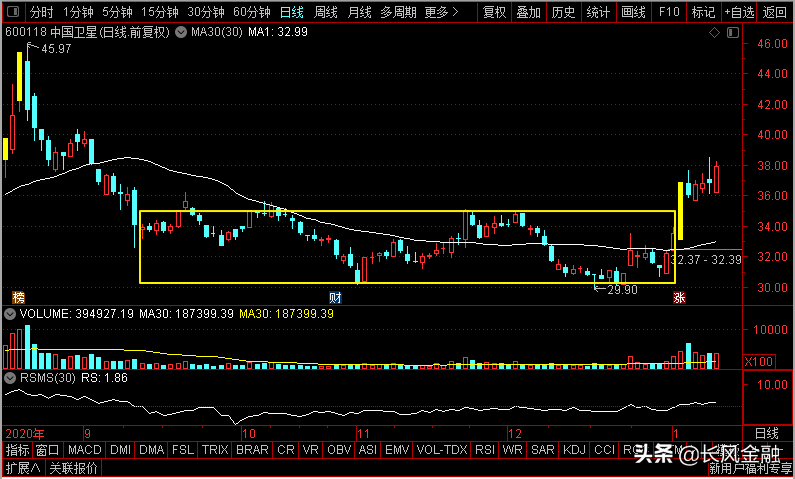Select the 1分钟 period
Image resolution: width=795 pixels, height=479 pixels.
(x=78, y=12)
